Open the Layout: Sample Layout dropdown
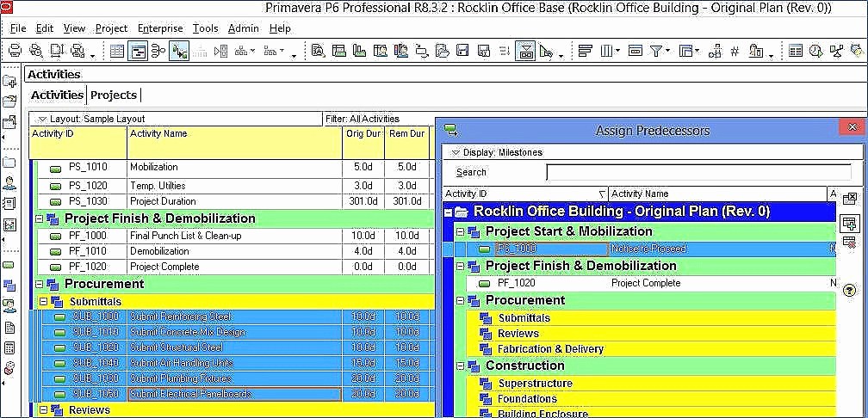The width and height of the screenshot is (868, 418). (40, 119)
